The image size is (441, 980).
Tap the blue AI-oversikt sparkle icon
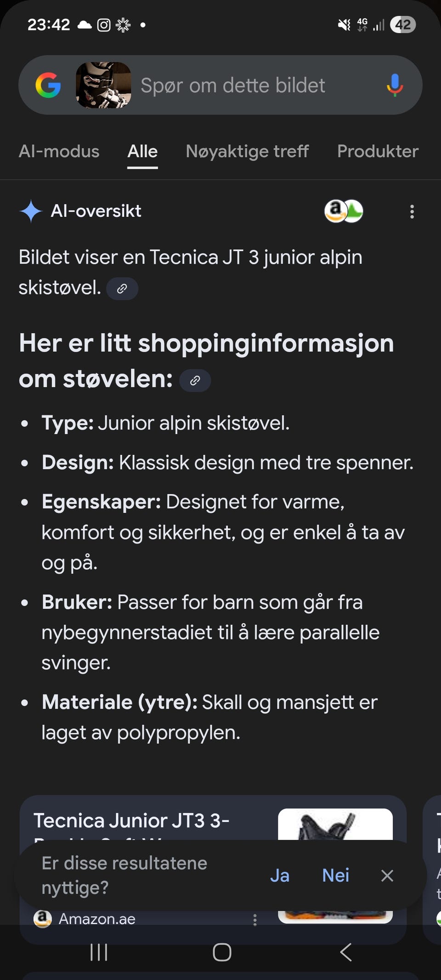[x=31, y=211]
